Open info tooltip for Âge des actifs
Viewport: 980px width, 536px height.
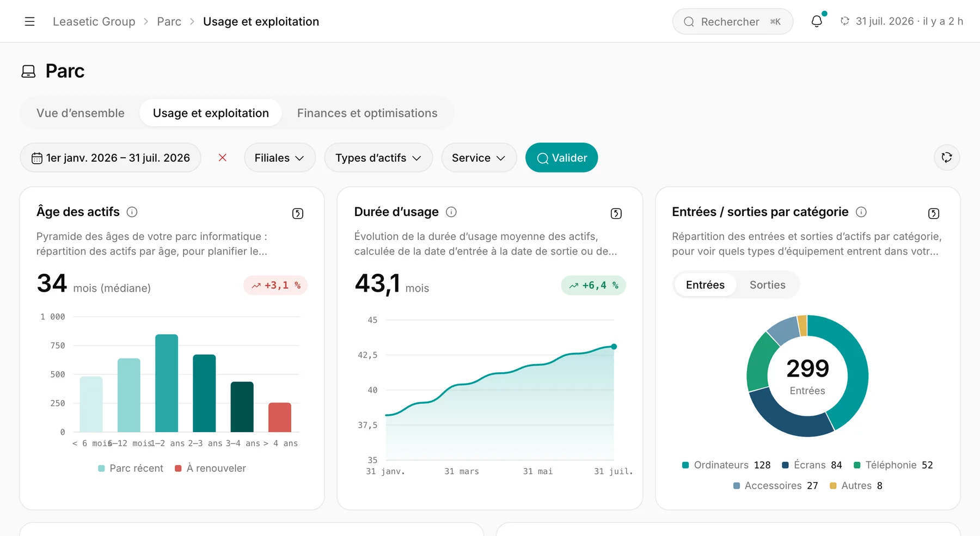132,212
